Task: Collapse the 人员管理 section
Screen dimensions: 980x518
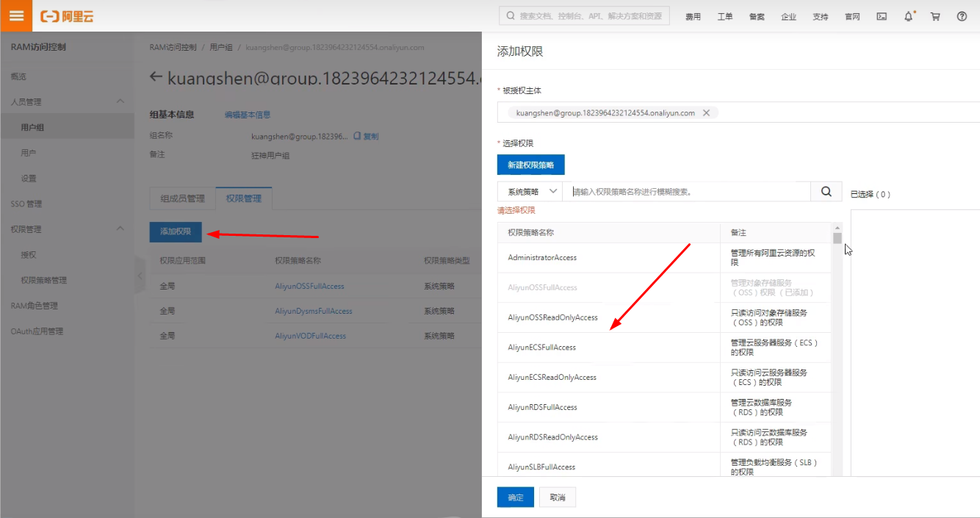Action: click(x=120, y=101)
